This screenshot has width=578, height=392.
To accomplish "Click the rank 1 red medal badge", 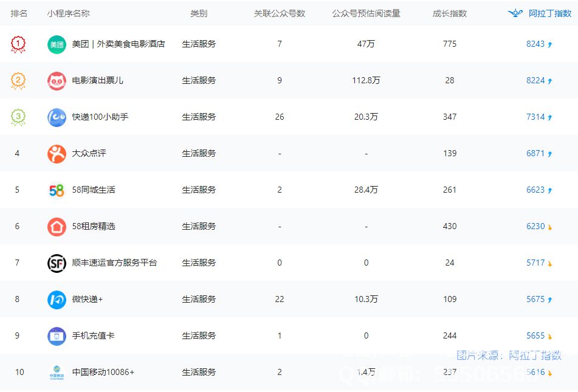I will tap(18, 44).
